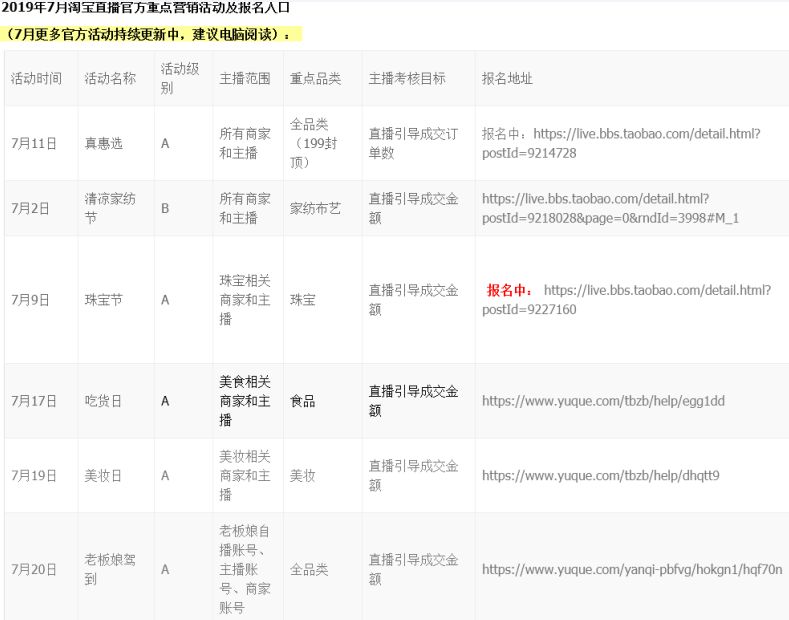Click the 美食相关商家和主播 scope cell
The image size is (789, 620).
(x=245, y=401)
